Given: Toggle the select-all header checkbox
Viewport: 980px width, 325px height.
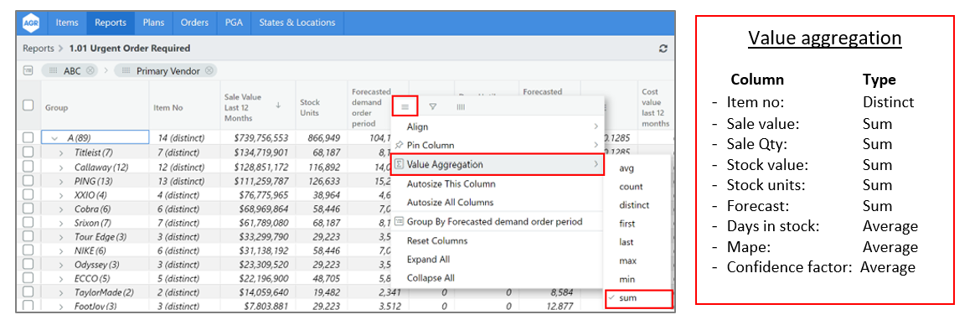Looking at the screenshot, I should click(x=28, y=106).
